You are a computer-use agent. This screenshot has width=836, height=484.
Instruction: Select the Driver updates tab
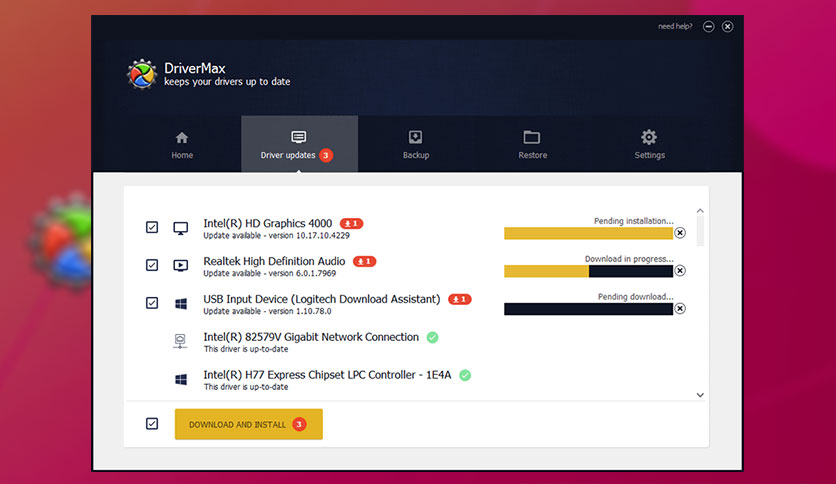299,144
